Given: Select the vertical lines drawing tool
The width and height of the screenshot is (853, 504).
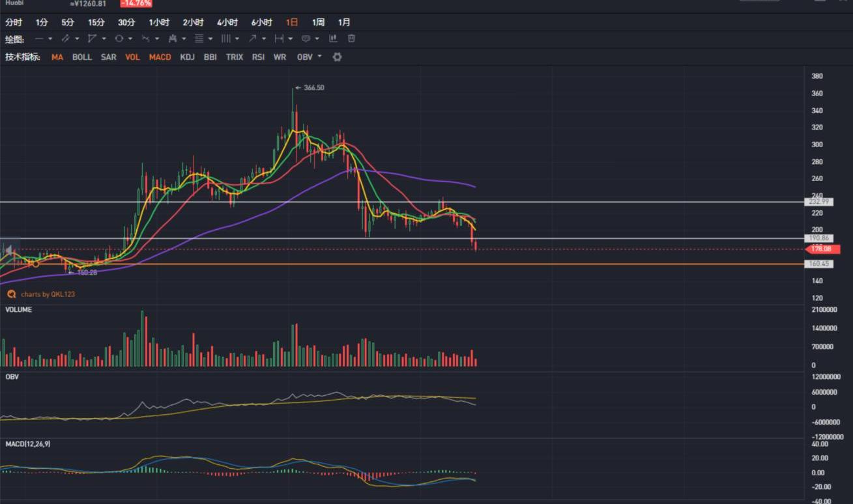Looking at the screenshot, I should coord(225,38).
